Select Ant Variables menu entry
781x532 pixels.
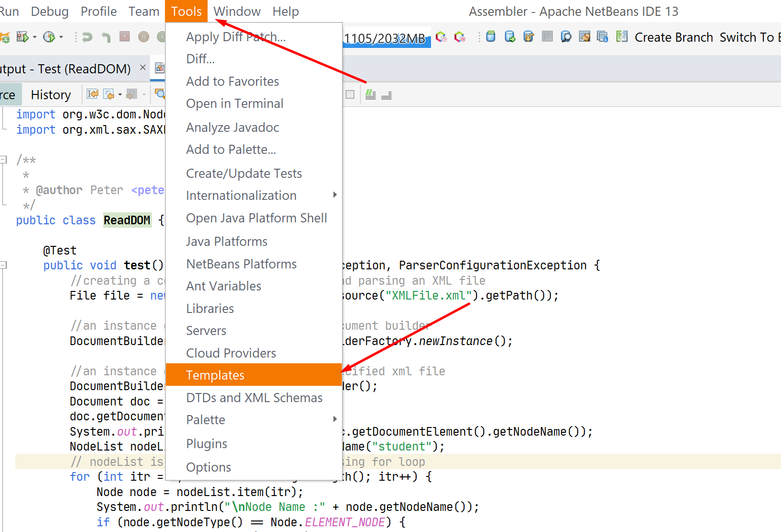point(254,286)
